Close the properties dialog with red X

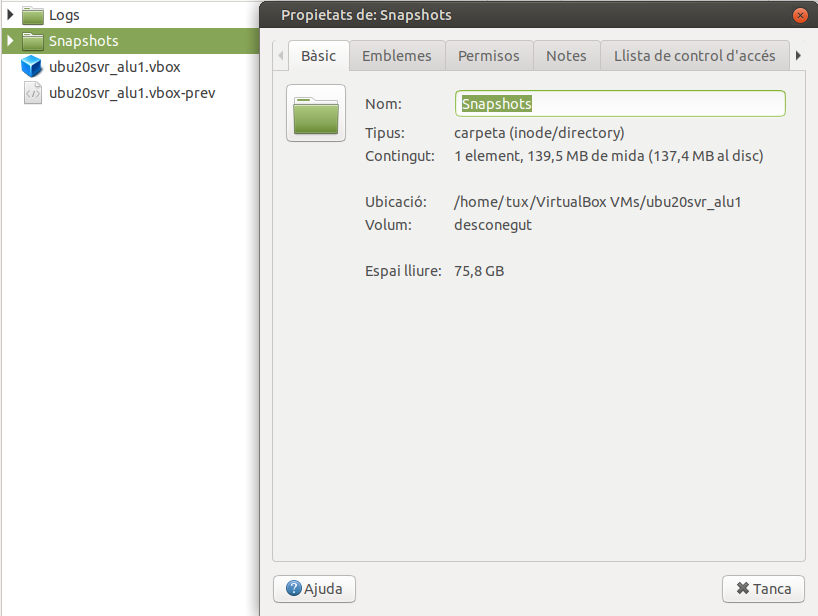(x=799, y=15)
